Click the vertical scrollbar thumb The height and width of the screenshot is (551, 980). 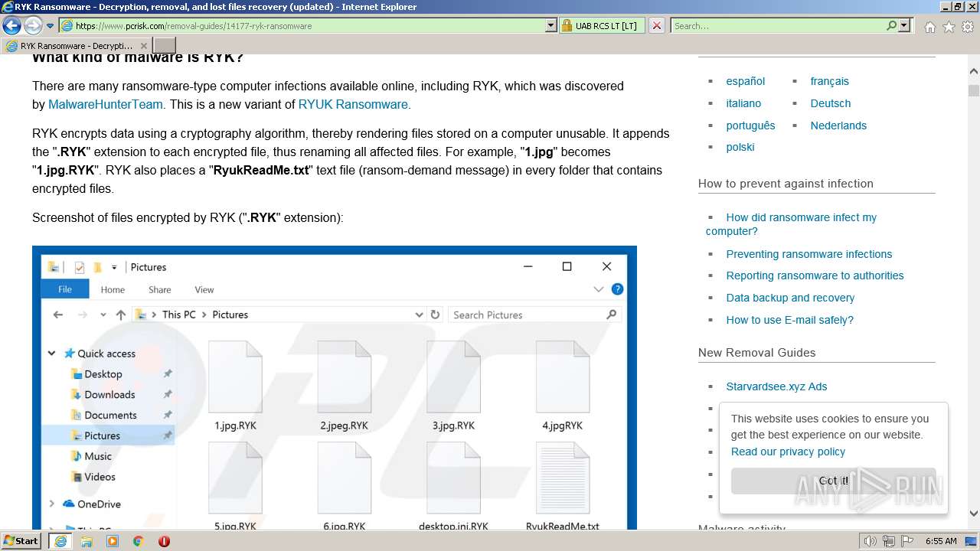point(974,90)
